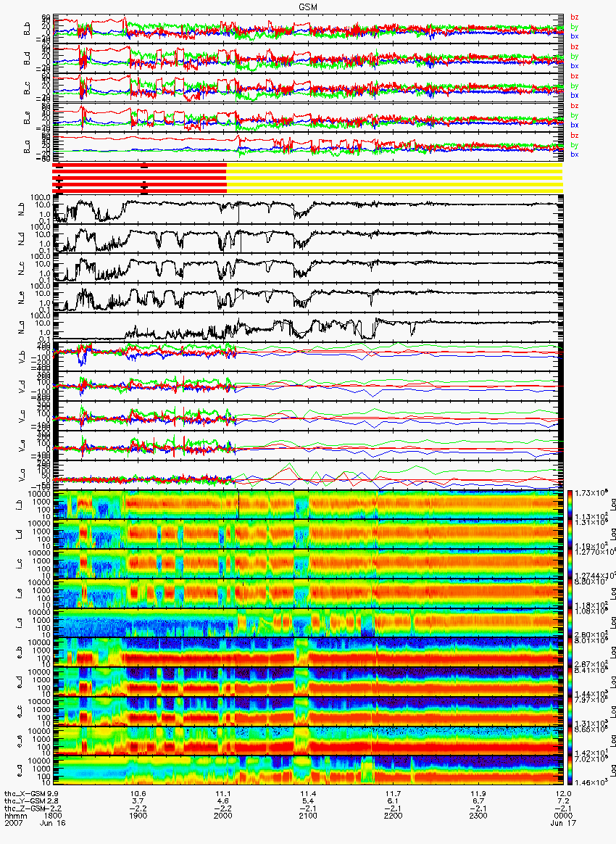Click the GSM plot title
616x844 pixels.
pos(308,6)
